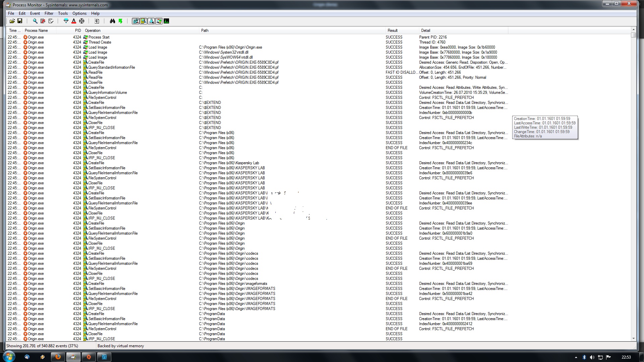This screenshot has height=362, width=644.
Task: Click the scroll-up arrow of event list
Action: [x=633, y=30]
